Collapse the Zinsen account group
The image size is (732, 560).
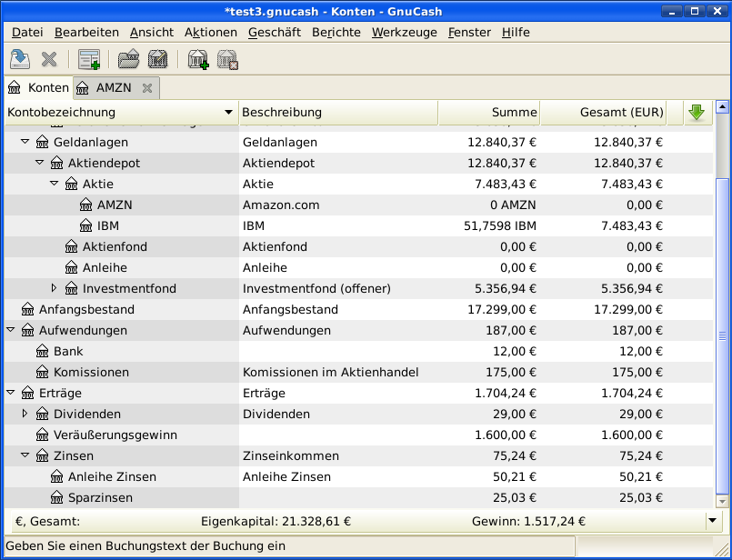tap(25, 455)
